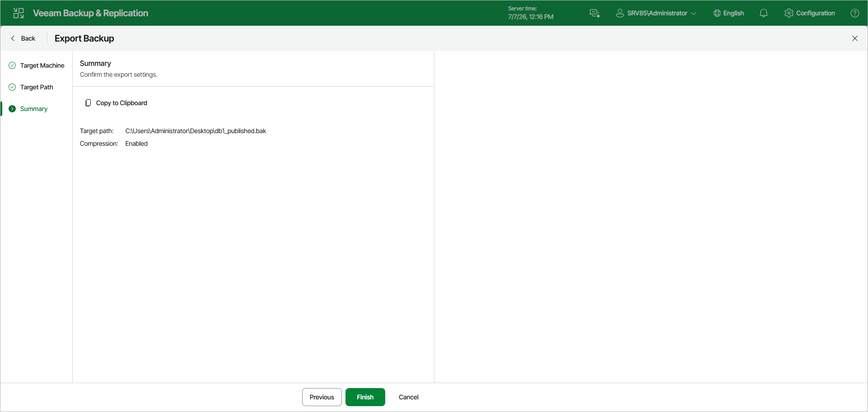Open the Veeam main menu grid icon

tap(19, 13)
